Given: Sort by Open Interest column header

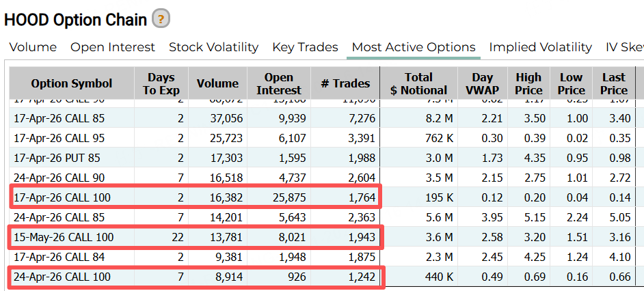Looking at the screenshot, I should pyautogui.click(x=279, y=83).
